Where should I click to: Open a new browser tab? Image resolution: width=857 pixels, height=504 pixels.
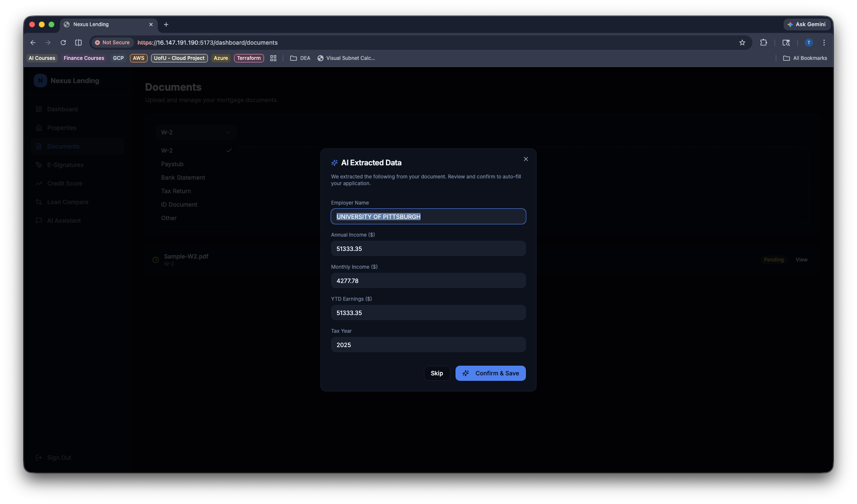(166, 24)
